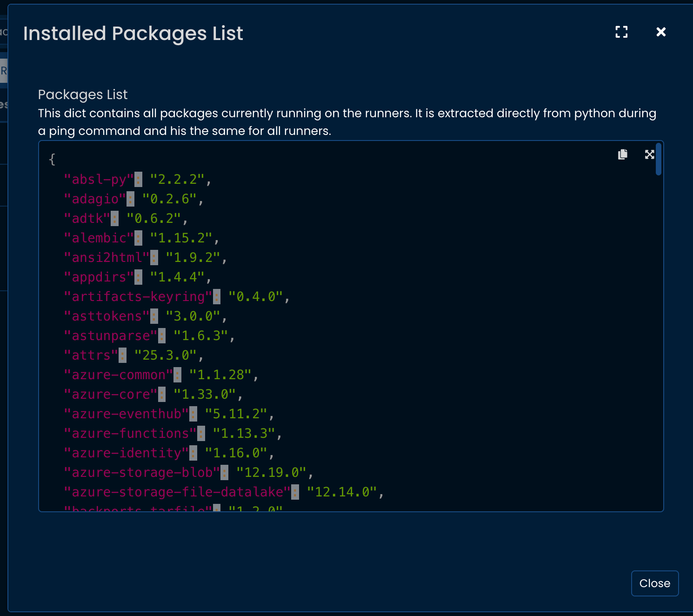Image resolution: width=693 pixels, height=616 pixels.
Task: Click version value "1.33.0"
Action: pos(204,395)
